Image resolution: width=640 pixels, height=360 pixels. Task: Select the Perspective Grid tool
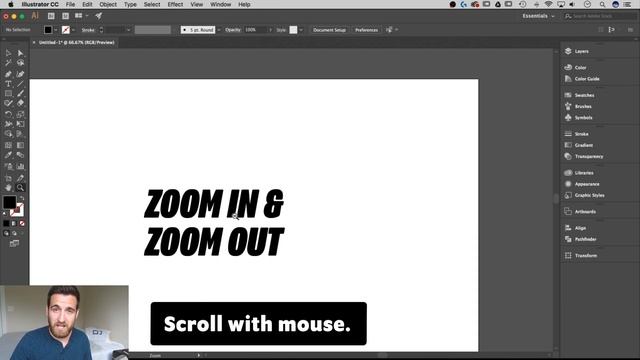[x=20, y=134]
